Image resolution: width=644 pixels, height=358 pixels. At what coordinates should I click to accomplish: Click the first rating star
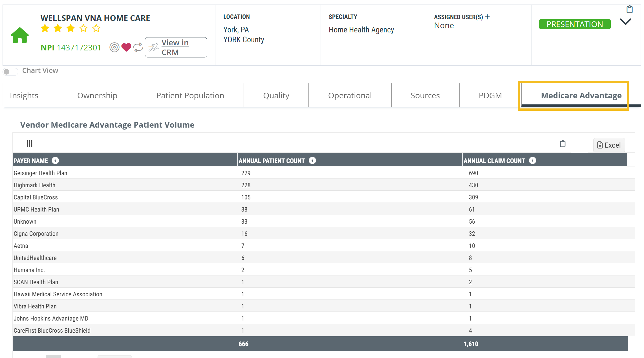45,28
